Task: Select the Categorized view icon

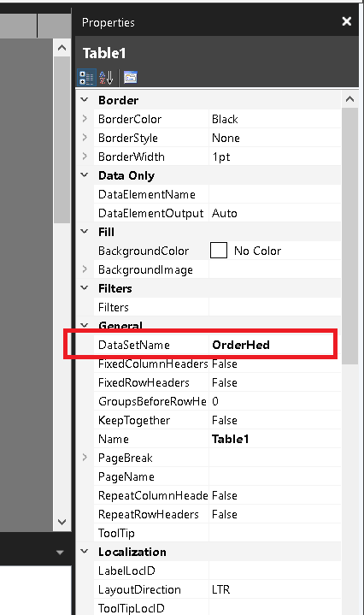Action: pyautogui.click(x=86, y=78)
